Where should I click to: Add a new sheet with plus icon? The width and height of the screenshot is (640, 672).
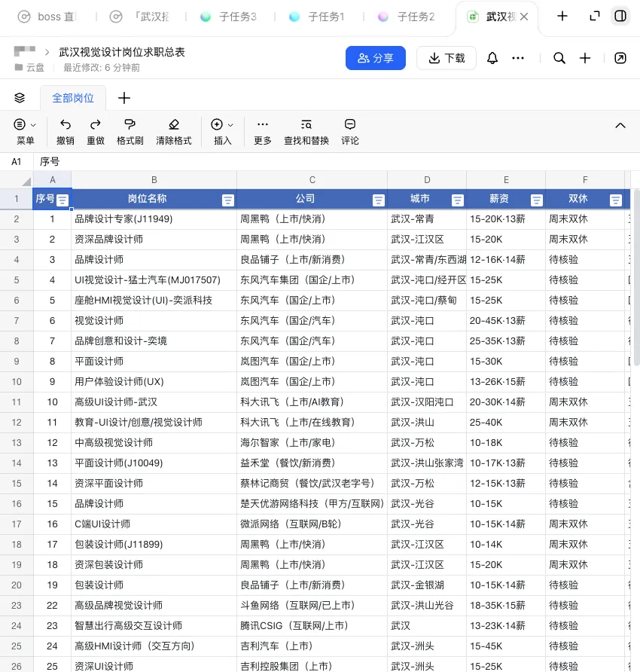tap(124, 98)
